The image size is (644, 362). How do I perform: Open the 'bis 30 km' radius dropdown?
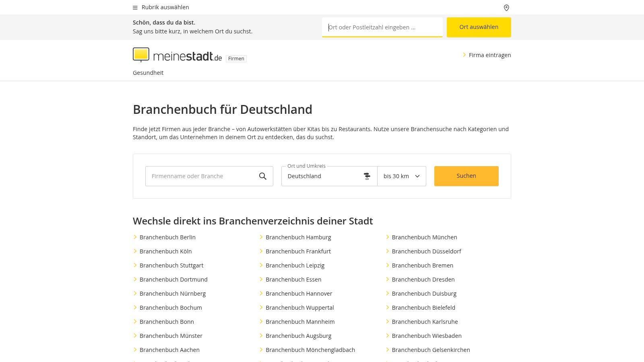[401, 176]
